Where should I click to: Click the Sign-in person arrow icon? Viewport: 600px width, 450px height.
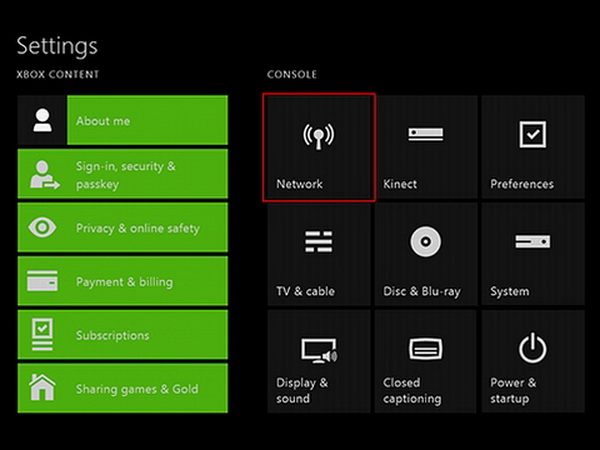point(44,175)
